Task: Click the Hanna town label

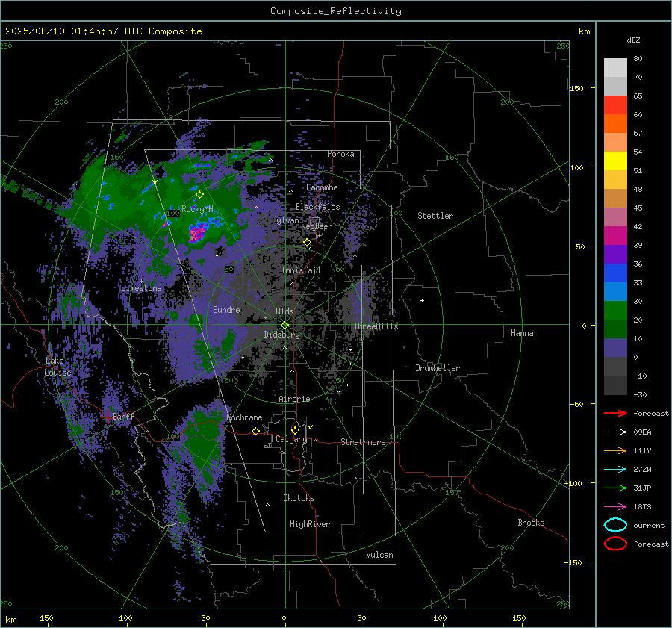Action: [x=522, y=333]
